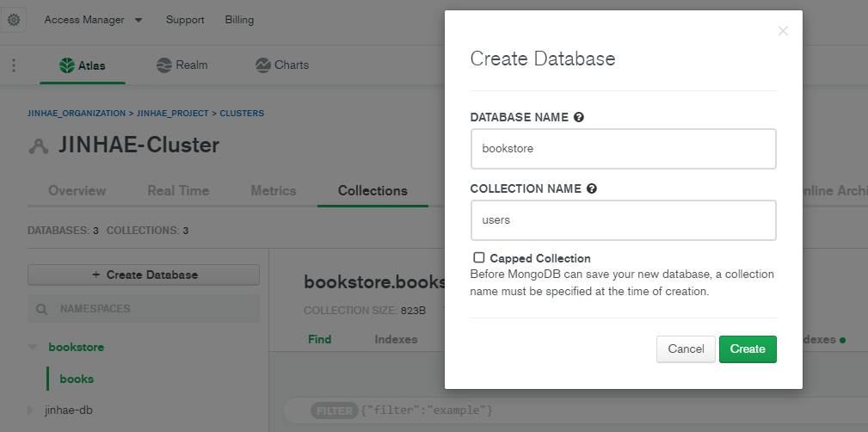Click the FILTER badge
This screenshot has width=868, height=432.
335,410
